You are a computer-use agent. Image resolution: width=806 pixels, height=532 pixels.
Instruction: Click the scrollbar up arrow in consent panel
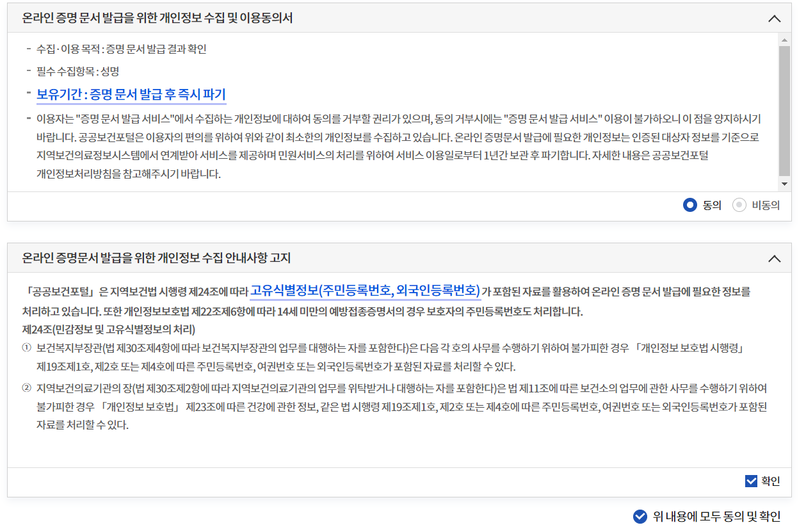pyautogui.click(x=786, y=40)
